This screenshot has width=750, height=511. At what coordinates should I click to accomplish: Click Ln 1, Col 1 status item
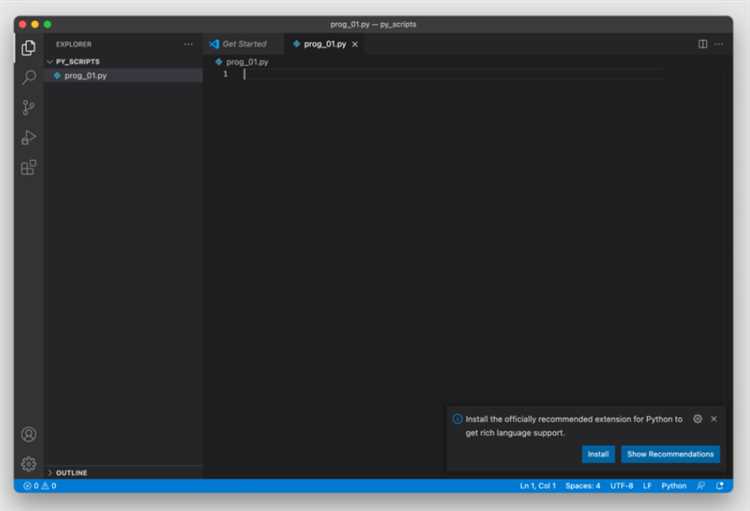[538, 486]
